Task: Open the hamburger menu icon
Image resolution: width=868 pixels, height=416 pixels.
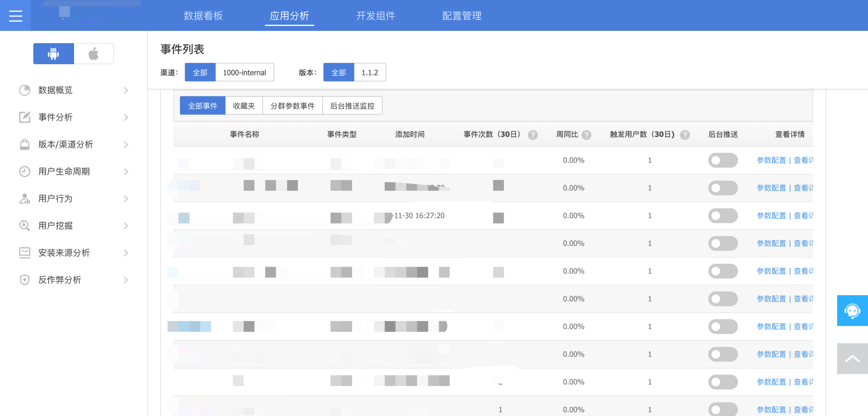Action: click(15, 16)
